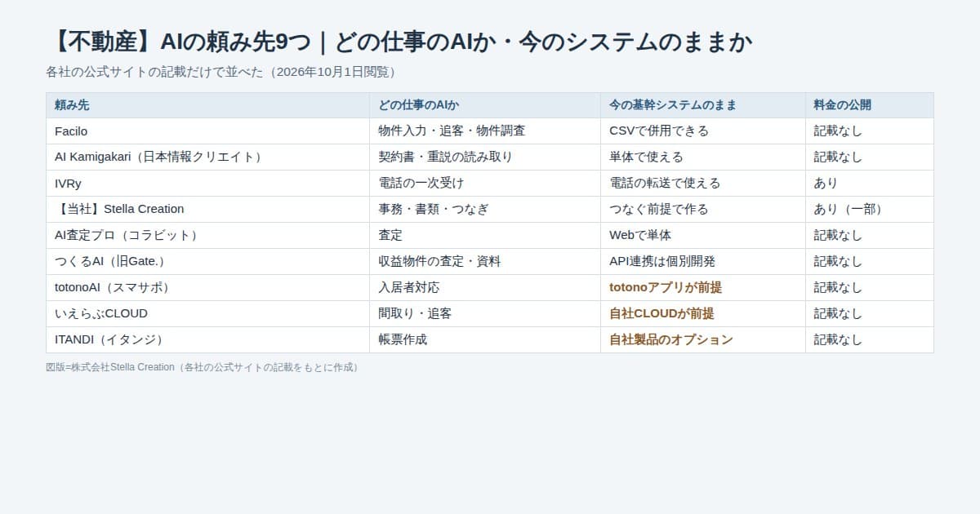Screen dimensions: 980x514
Task: Select つくるAI（旧Gate.） cell
Action: pyautogui.click(x=208, y=262)
